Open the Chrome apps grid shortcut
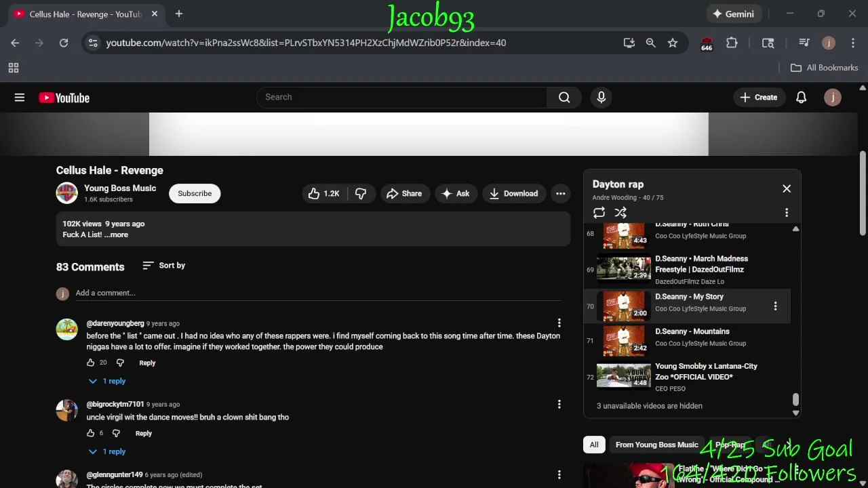The width and height of the screenshot is (868, 488). pos(14,68)
